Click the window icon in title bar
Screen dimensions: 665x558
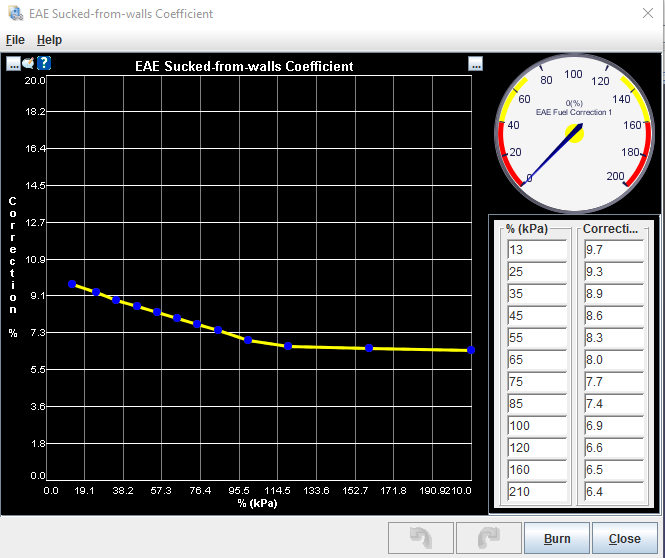15,14
